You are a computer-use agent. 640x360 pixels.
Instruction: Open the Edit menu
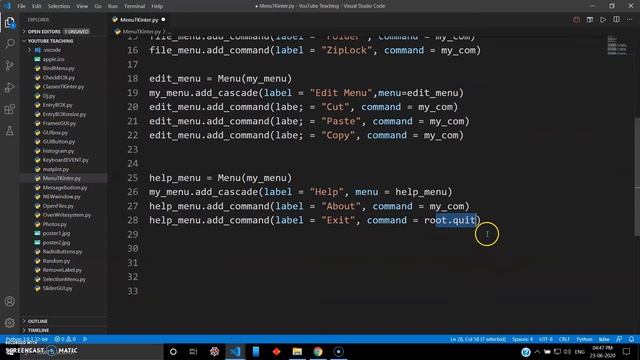tap(37, 6)
